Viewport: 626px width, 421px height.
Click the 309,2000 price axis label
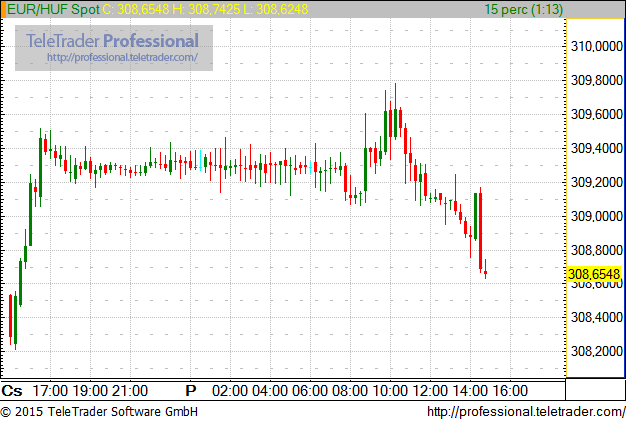point(597,182)
